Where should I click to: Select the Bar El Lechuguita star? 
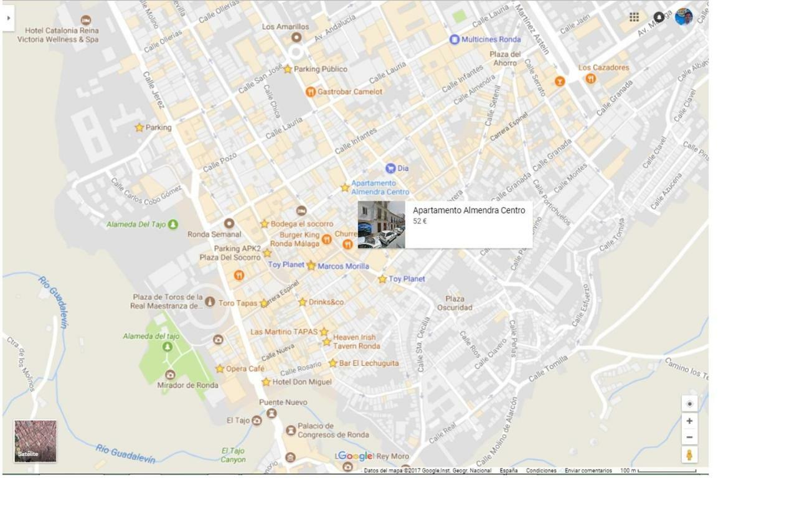(332, 363)
